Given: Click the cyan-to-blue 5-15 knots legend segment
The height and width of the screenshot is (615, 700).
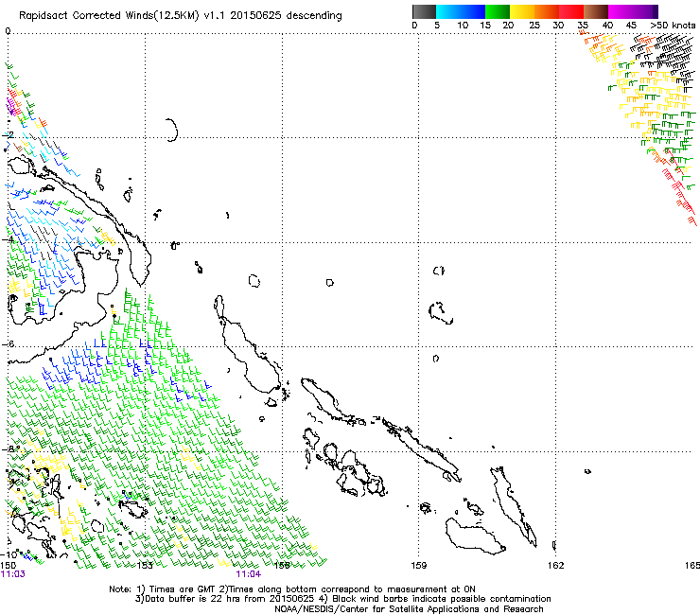Looking at the screenshot, I should point(461,11).
